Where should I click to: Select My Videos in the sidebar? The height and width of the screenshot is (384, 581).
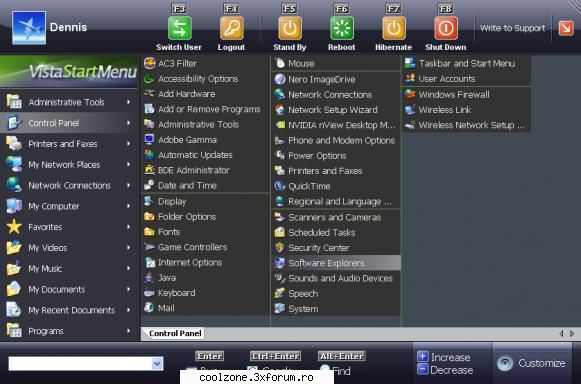click(x=69, y=248)
